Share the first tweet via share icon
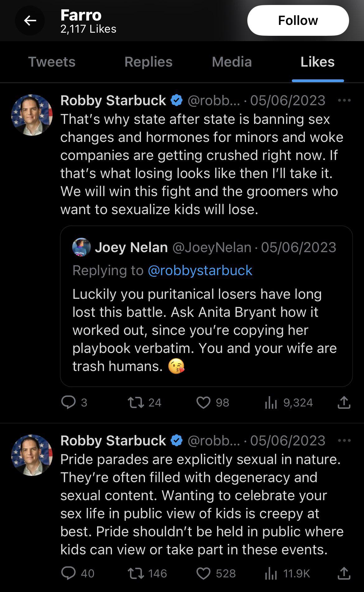This screenshot has width=364, height=592. pos(344,402)
